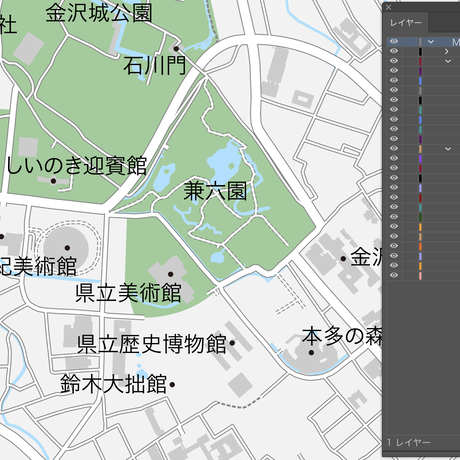The height and width of the screenshot is (460, 460).
Task: Collapse the top M layer chevron
Action: pos(431,42)
